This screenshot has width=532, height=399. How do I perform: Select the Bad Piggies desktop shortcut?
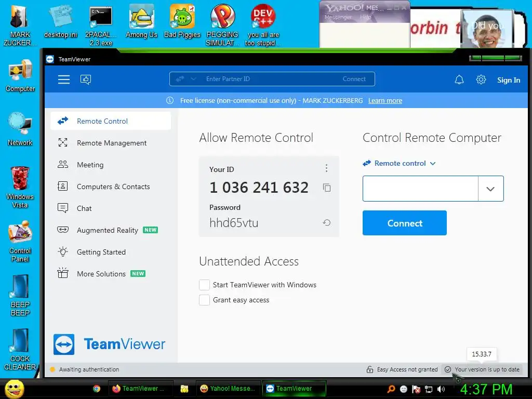click(182, 22)
